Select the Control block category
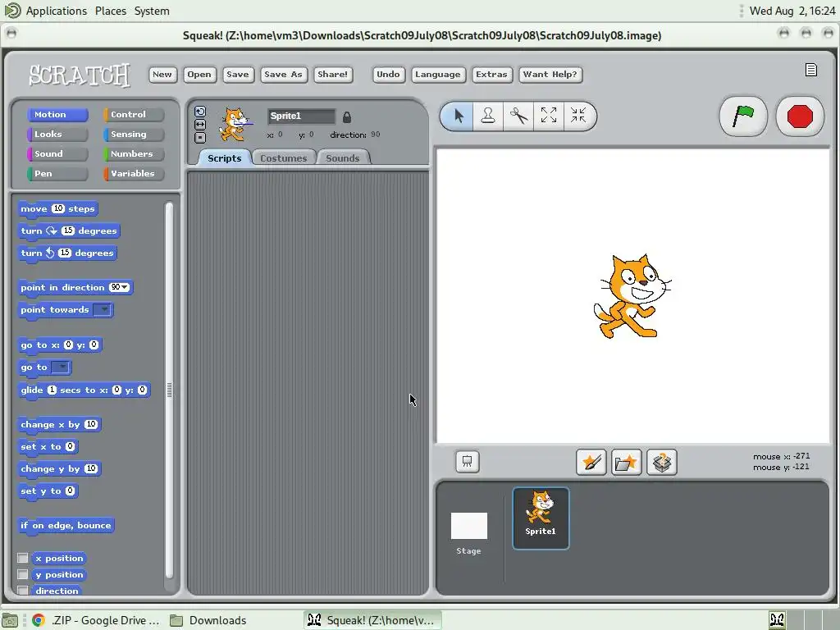 pyautogui.click(x=134, y=115)
